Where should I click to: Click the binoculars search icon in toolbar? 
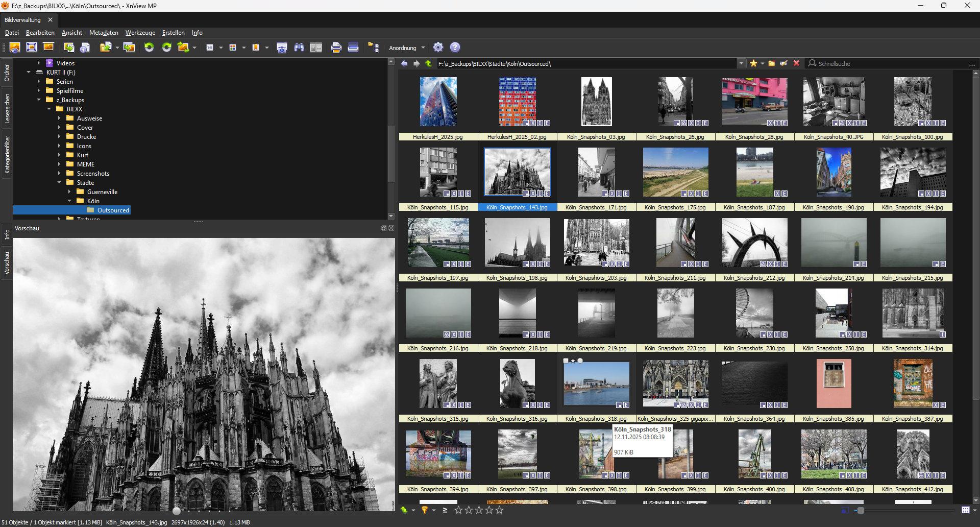(299, 47)
